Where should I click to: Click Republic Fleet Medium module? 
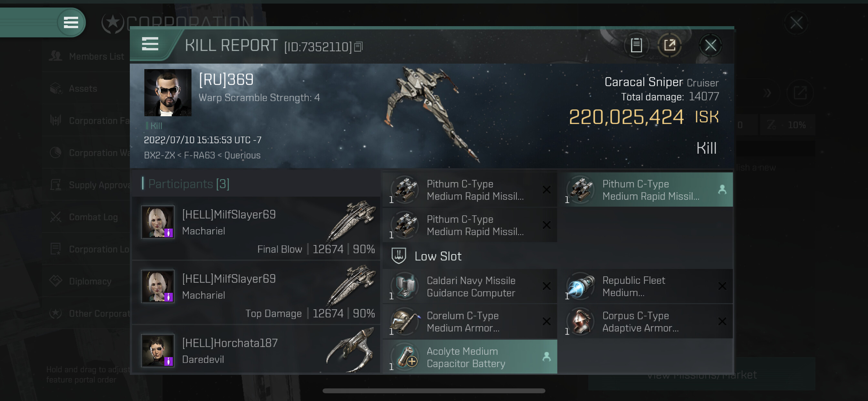point(648,286)
